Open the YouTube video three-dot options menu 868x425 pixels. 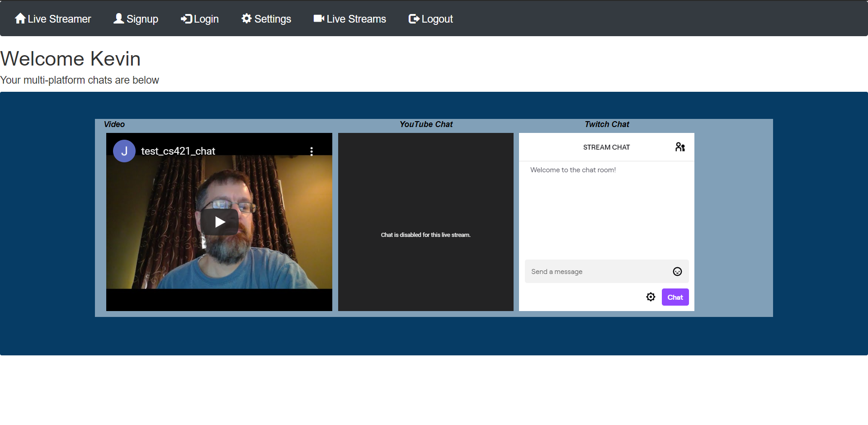click(x=311, y=151)
